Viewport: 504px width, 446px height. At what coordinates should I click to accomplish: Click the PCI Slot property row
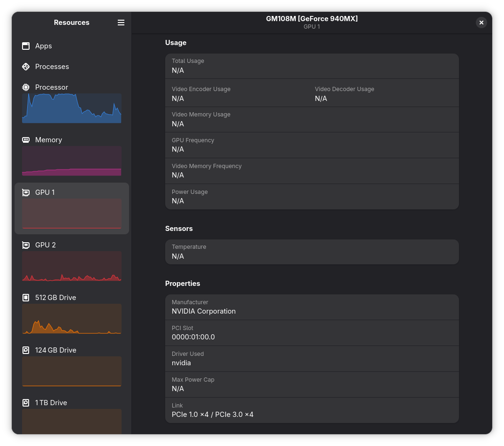tap(312, 333)
